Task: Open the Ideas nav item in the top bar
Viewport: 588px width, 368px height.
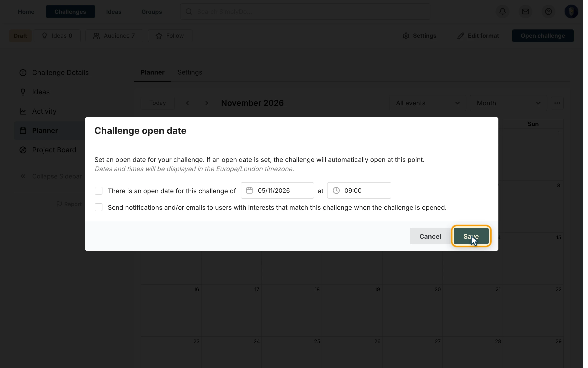Action: click(x=114, y=12)
